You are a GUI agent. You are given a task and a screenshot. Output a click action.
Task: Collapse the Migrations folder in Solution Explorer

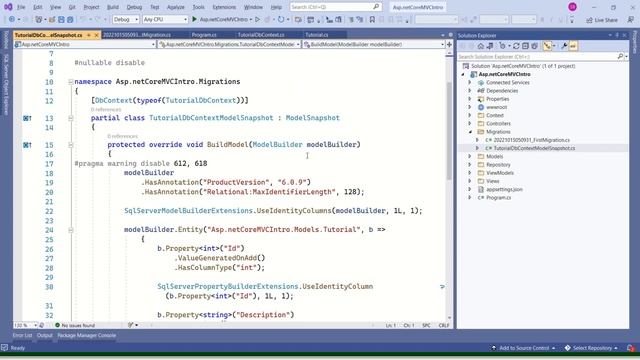click(470, 132)
